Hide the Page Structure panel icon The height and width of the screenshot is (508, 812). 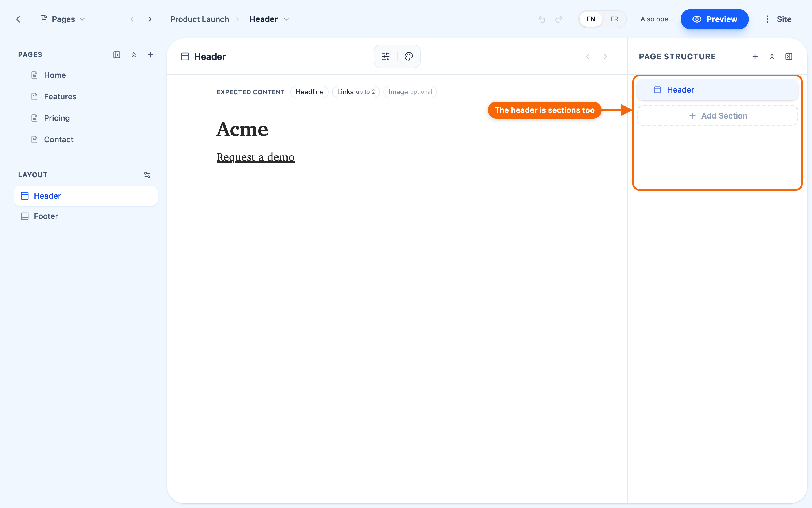(789, 56)
